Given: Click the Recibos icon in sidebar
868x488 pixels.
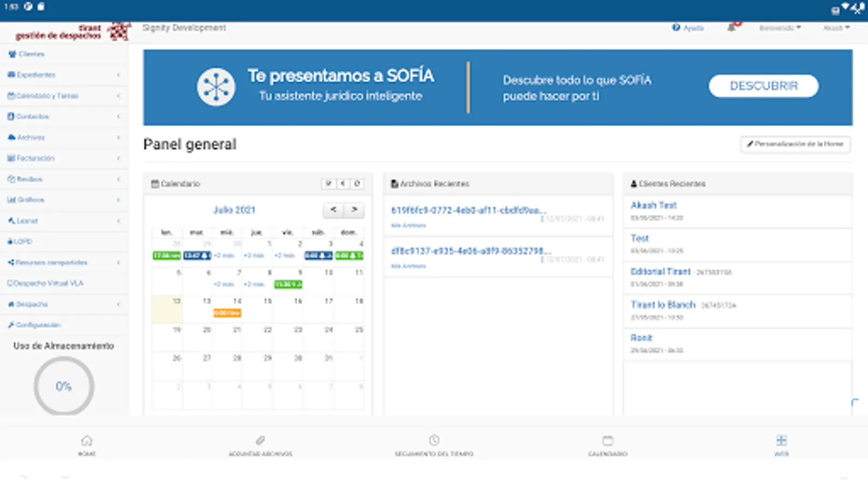Looking at the screenshot, I should click(11, 179).
